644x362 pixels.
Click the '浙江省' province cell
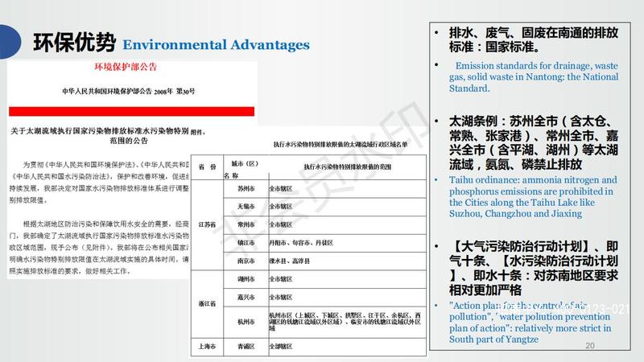207,304
